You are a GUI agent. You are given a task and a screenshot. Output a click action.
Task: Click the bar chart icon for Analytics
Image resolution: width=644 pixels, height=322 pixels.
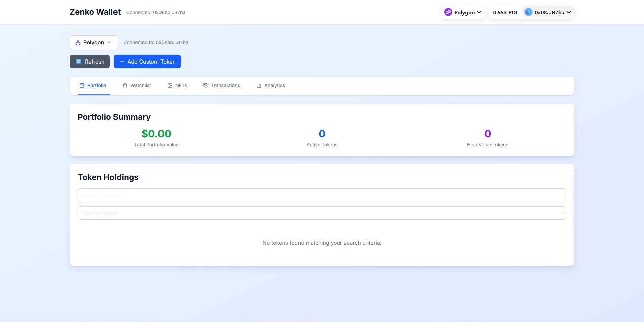[x=259, y=85]
